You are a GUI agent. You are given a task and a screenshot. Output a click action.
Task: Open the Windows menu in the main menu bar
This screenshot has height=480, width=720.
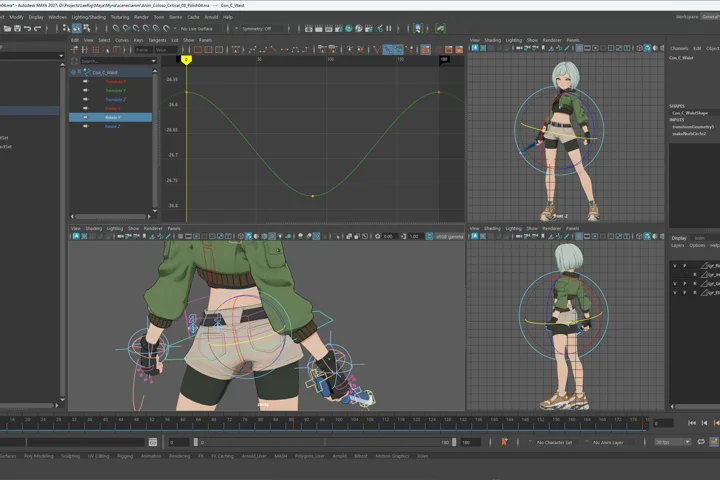pyautogui.click(x=57, y=17)
